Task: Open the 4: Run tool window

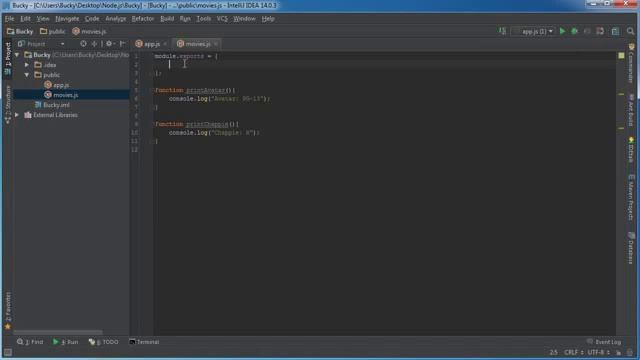Action: pyautogui.click(x=66, y=342)
